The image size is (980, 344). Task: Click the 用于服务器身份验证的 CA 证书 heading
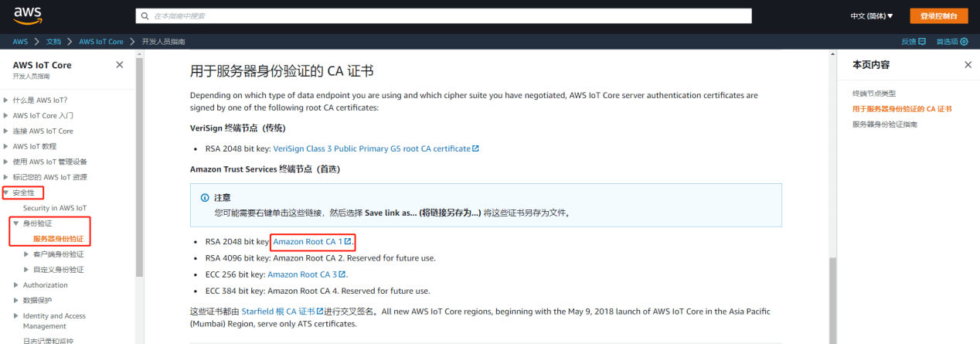[x=282, y=71]
